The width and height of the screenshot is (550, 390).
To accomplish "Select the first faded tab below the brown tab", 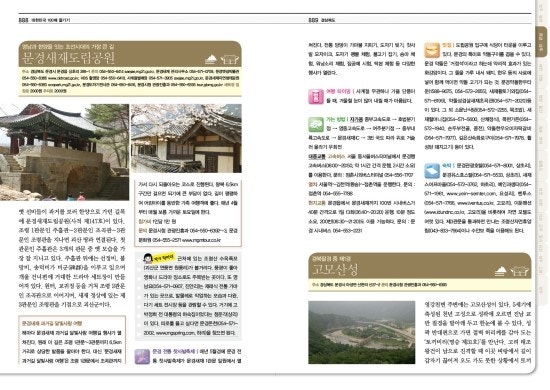I will pyautogui.click(x=541, y=72).
